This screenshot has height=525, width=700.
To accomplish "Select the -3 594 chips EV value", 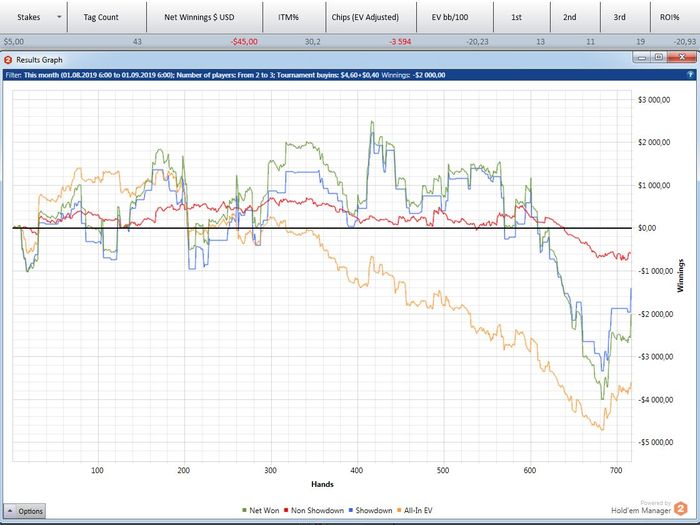I will [x=400, y=42].
